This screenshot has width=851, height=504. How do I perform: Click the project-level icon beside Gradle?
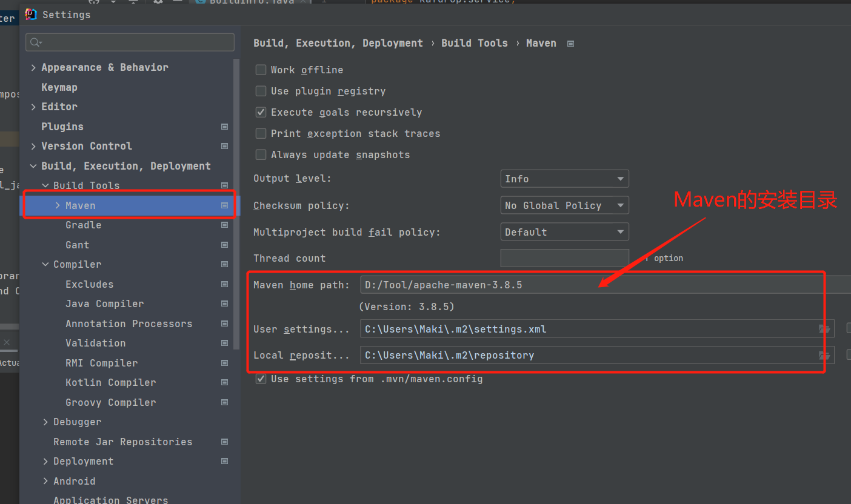point(225,225)
